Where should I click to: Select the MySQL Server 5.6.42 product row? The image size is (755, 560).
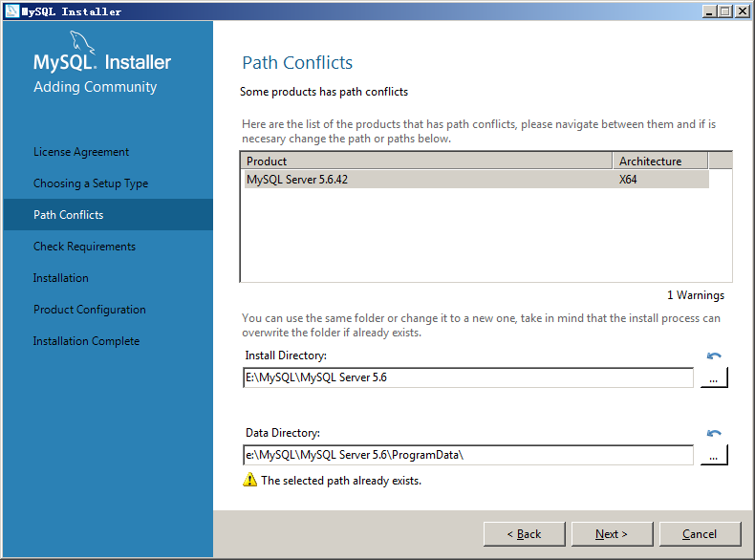point(476,179)
